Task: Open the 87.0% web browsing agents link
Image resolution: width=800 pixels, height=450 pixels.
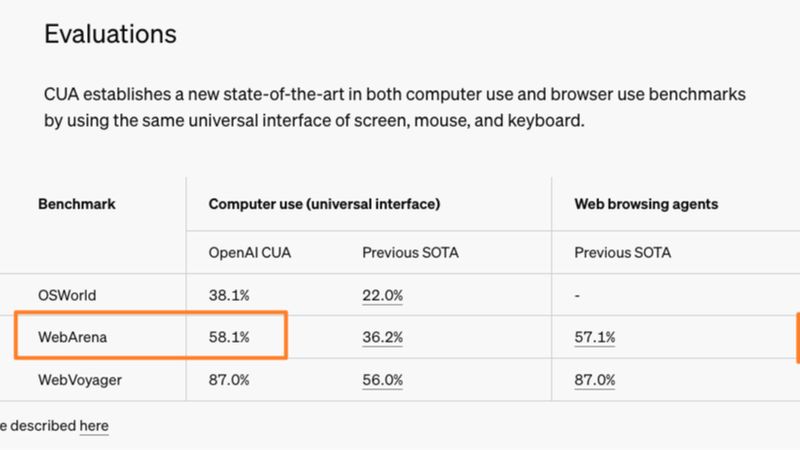Action: pos(595,380)
